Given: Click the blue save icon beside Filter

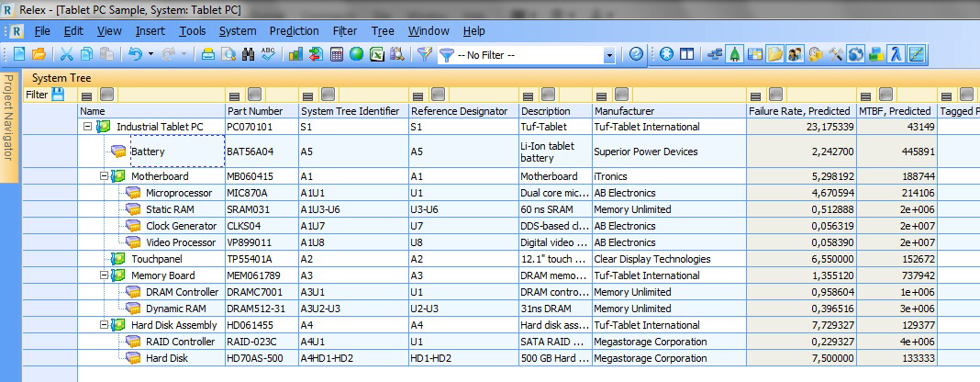Looking at the screenshot, I should tap(58, 95).
